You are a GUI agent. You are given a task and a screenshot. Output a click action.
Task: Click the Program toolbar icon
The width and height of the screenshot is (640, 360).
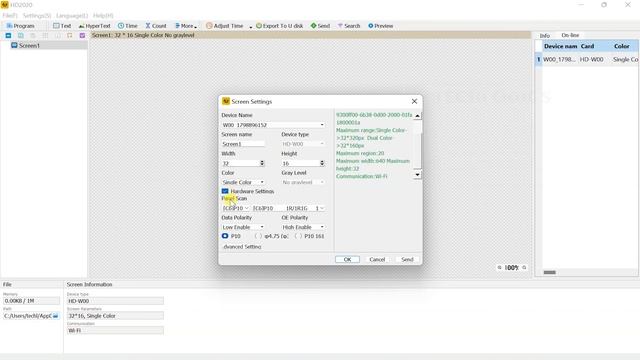[20, 26]
